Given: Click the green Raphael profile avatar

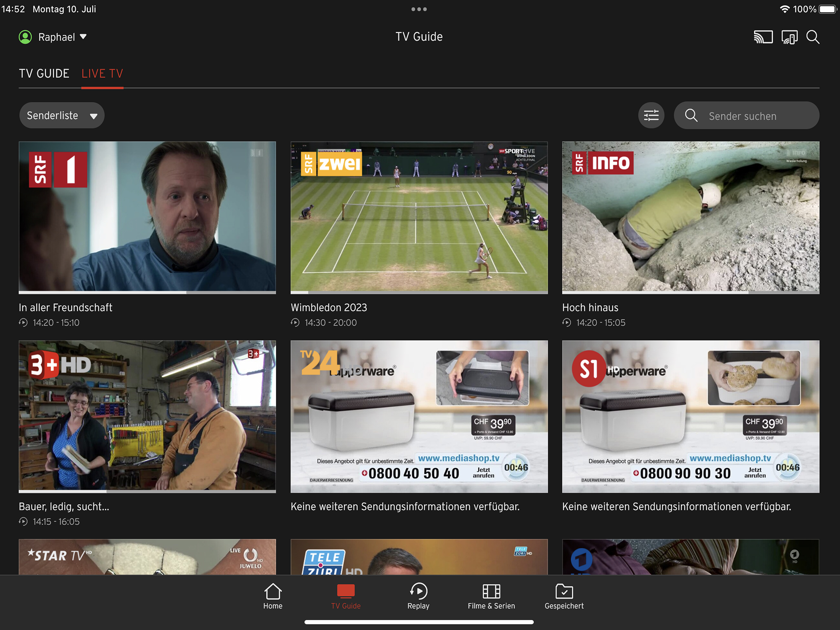Looking at the screenshot, I should tap(26, 37).
